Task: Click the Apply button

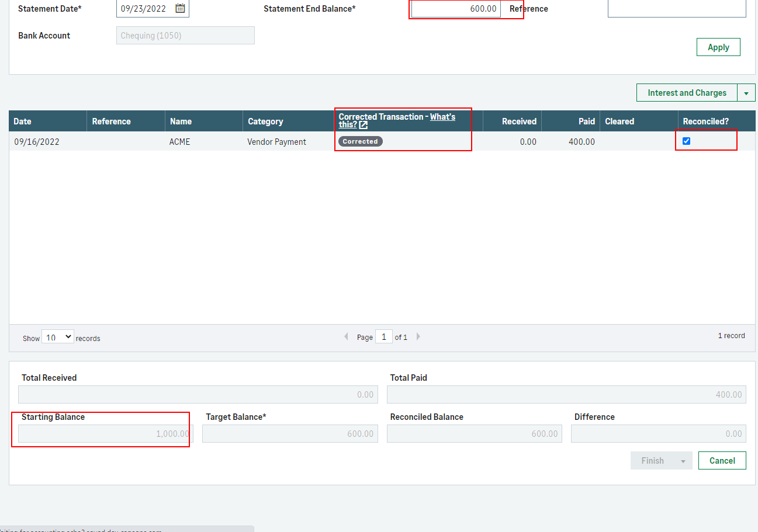Action: [x=718, y=47]
